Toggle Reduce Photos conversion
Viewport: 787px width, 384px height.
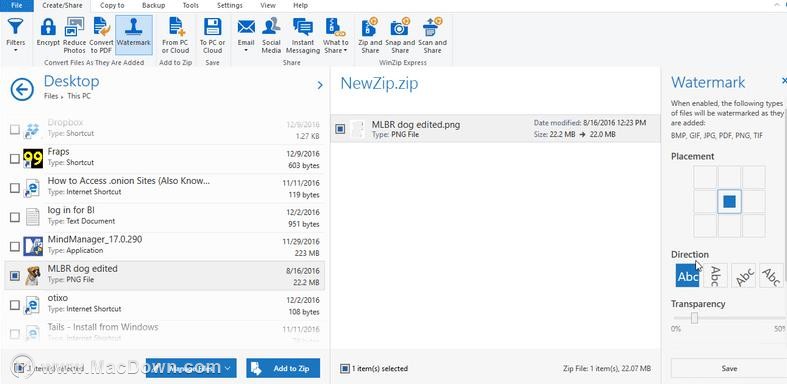coord(75,35)
